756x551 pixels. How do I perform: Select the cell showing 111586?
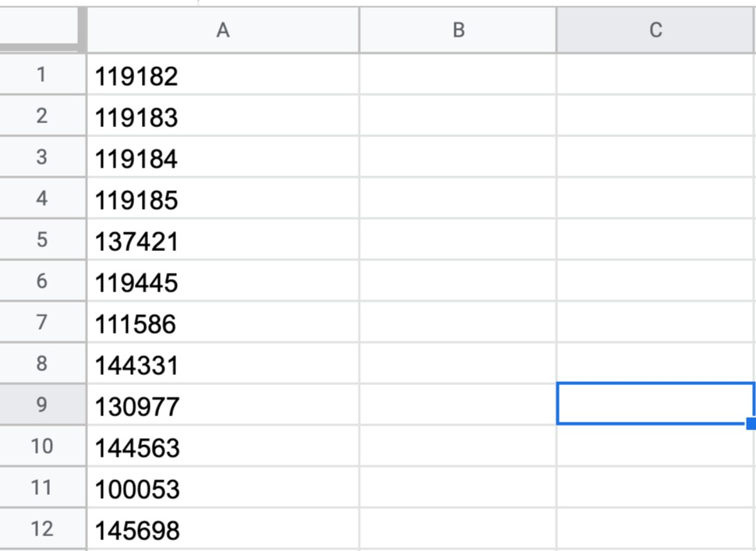223,323
